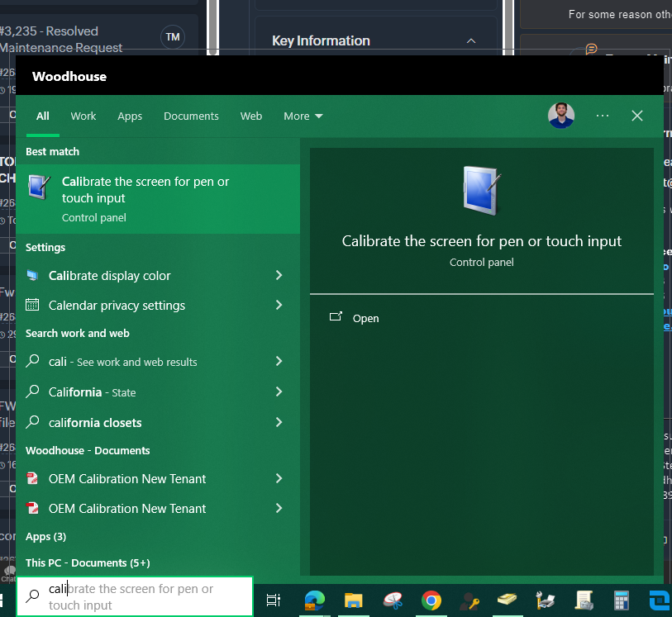Click the Task View taskbar button

tap(274, 600)
